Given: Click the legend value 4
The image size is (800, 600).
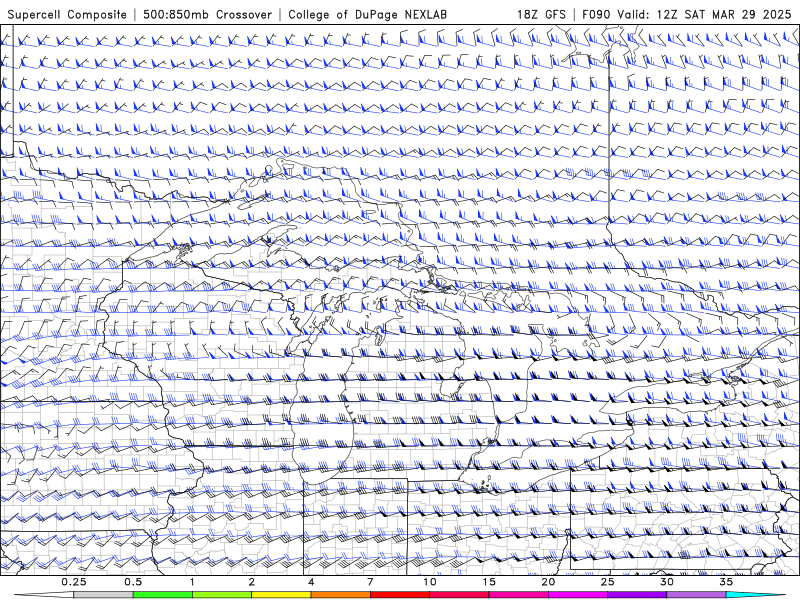Looking at the screenshot, I should point(311,582).
